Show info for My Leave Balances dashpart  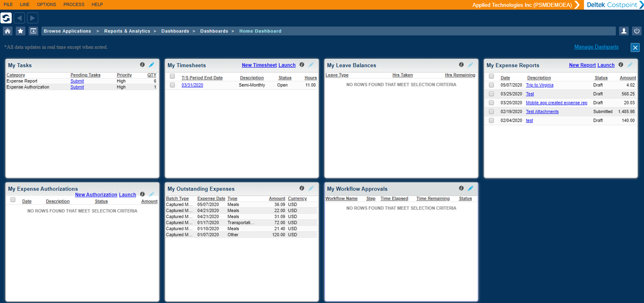pyautogui.click(x=461, y=65)
